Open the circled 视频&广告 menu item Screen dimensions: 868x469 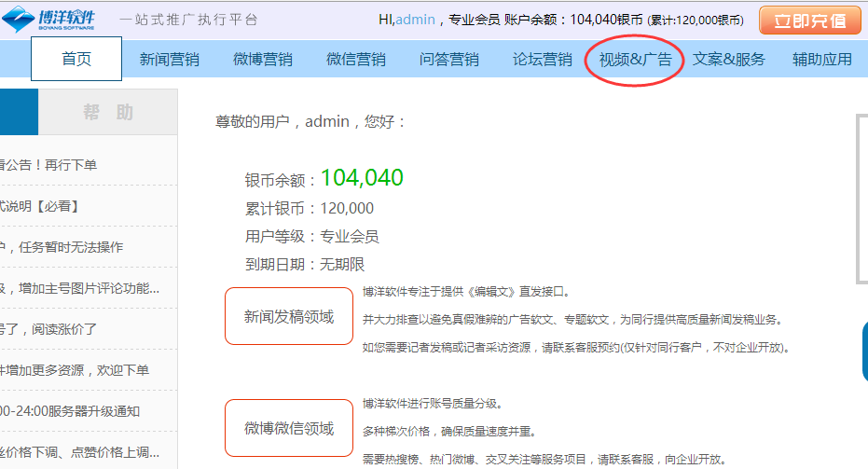tap(635, 60)
